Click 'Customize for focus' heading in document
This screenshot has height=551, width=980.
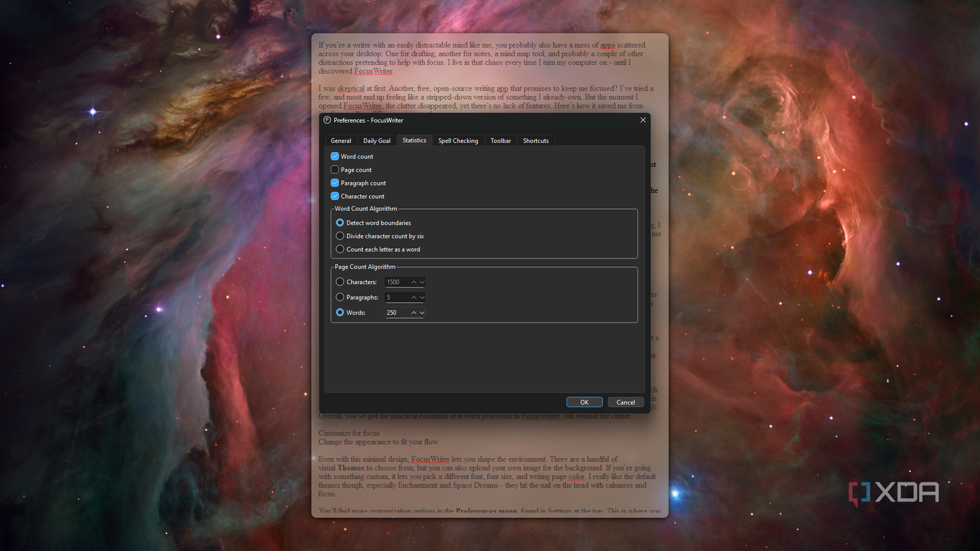point(349,433)
